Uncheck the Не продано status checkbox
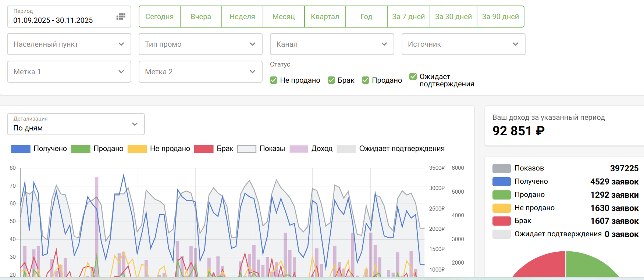Image resolution: width=644 pixels, height=280 pixels. [x=274, y=80]
